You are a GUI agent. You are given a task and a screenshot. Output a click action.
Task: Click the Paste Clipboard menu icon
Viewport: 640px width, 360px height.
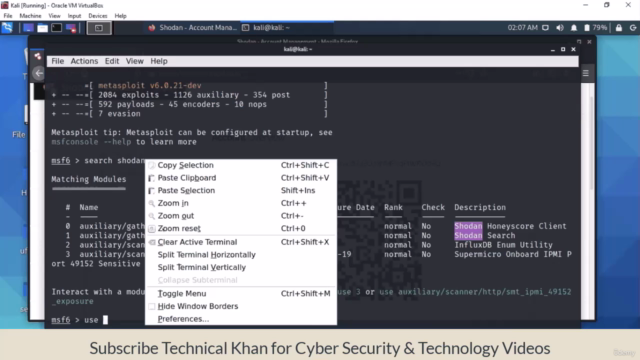click(152, 178)
